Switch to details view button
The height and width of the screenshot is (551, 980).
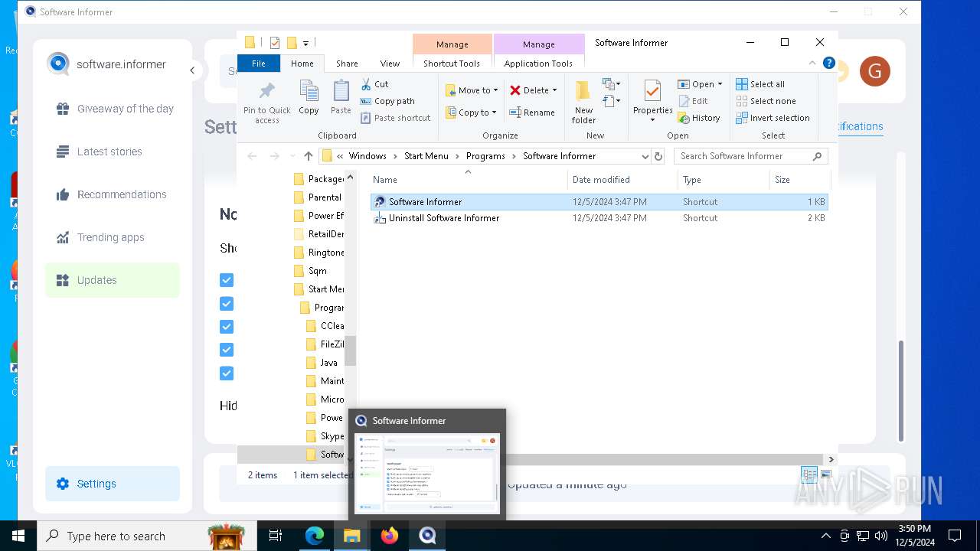pyautogui.click(x=809, y=474)
